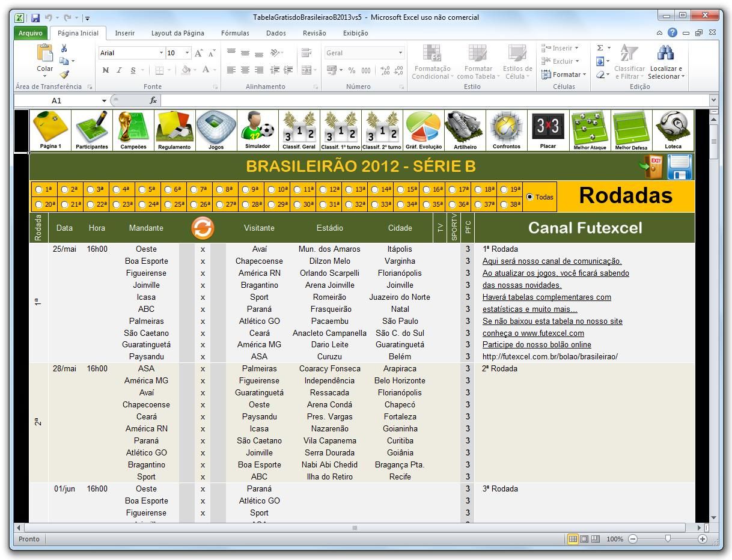The height and width of the screenshot is (560, 732).
Task: Click the zoom slider handle
Action: coord(668,539)
